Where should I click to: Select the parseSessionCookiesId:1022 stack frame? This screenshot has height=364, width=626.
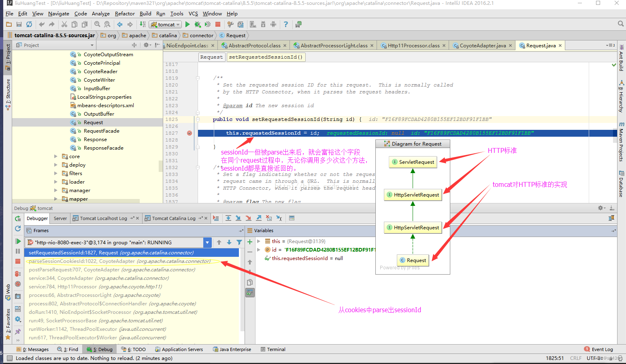(x=132, y=261)
